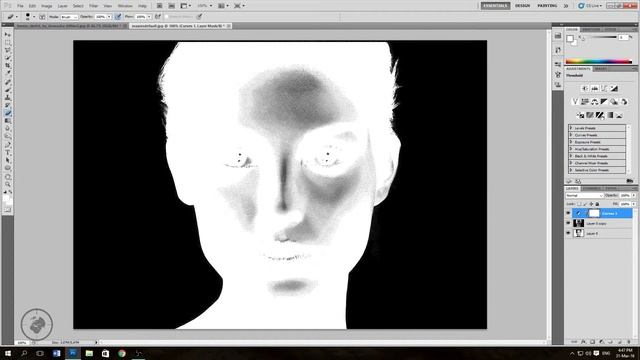Open the Image menu
Image resolution: width=640 pixels, height=360 pixels.
coord(47,6)
